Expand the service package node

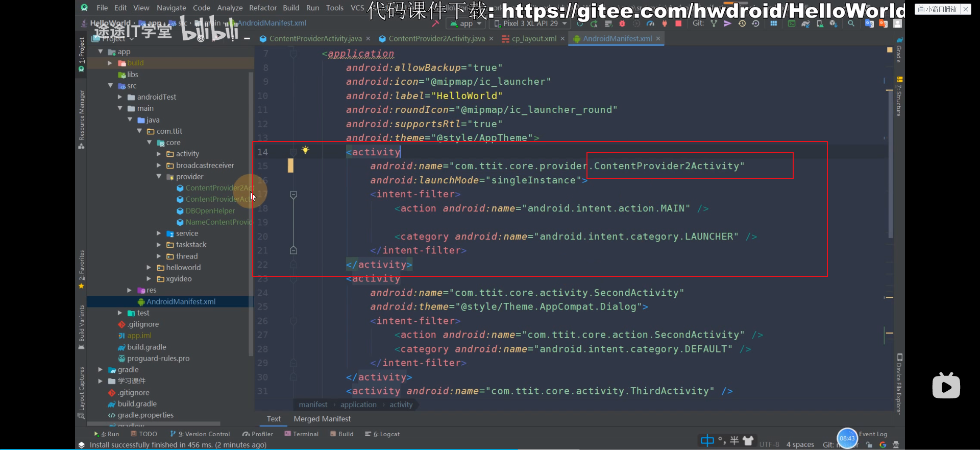pyautogui.click(x=159, y=233)
